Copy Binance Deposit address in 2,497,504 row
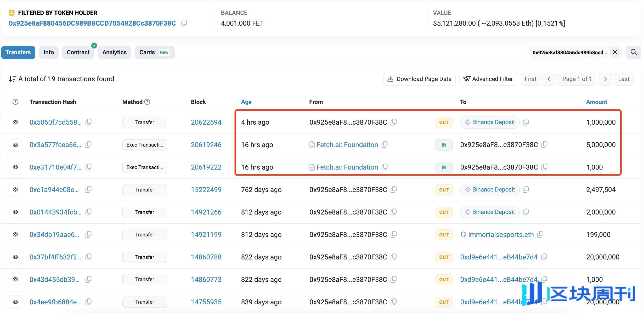This screenshot has height=313, width=644. click(x=526, y=189)
